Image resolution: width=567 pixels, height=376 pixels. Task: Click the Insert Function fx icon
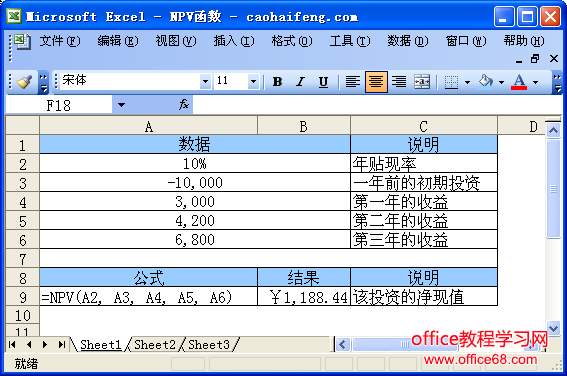[x=184, y=105]
